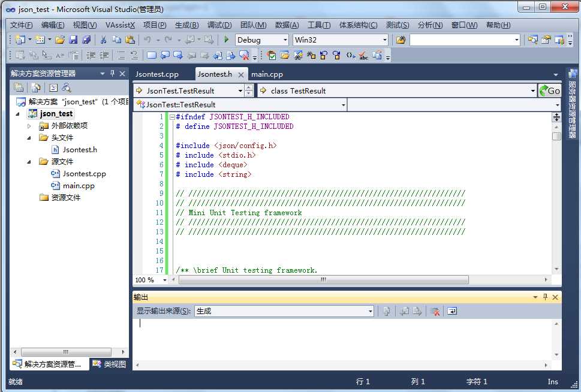Click the VAssistX find symbol icon
This screenshot has height=392, width=581.
tap(298, 56)
